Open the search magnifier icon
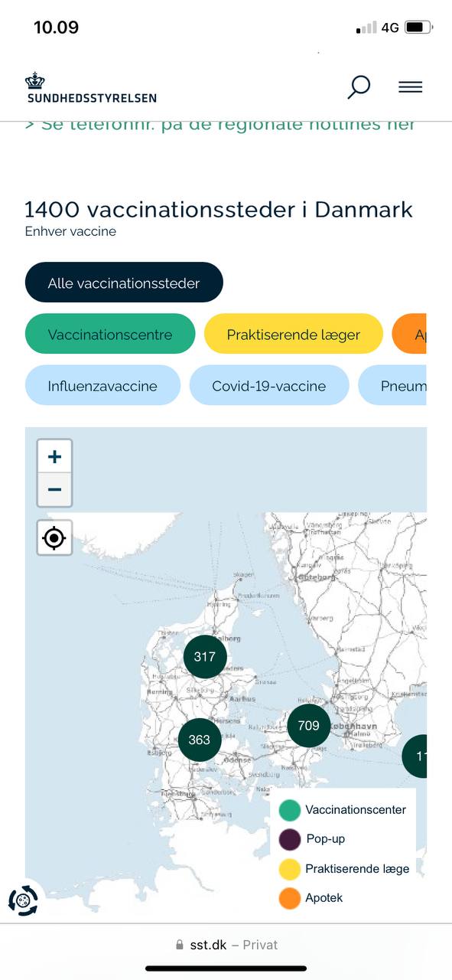This screenshot has width=452, height=980. [359, 87]
